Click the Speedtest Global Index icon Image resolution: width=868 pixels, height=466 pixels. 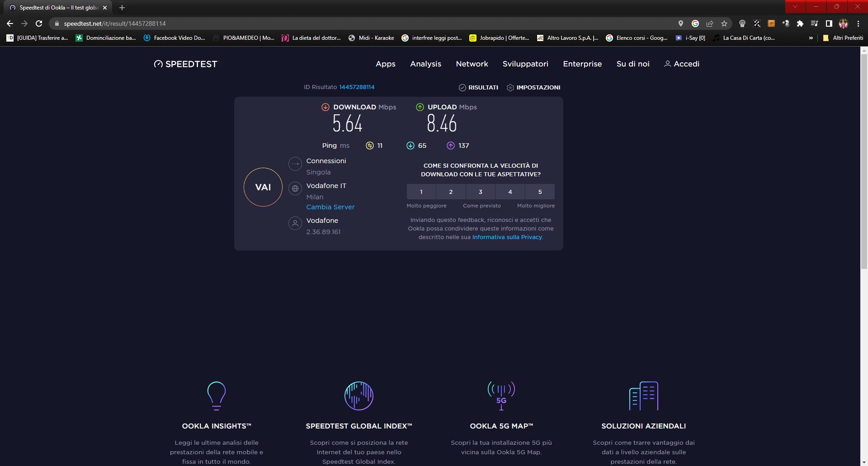(359, 396)
